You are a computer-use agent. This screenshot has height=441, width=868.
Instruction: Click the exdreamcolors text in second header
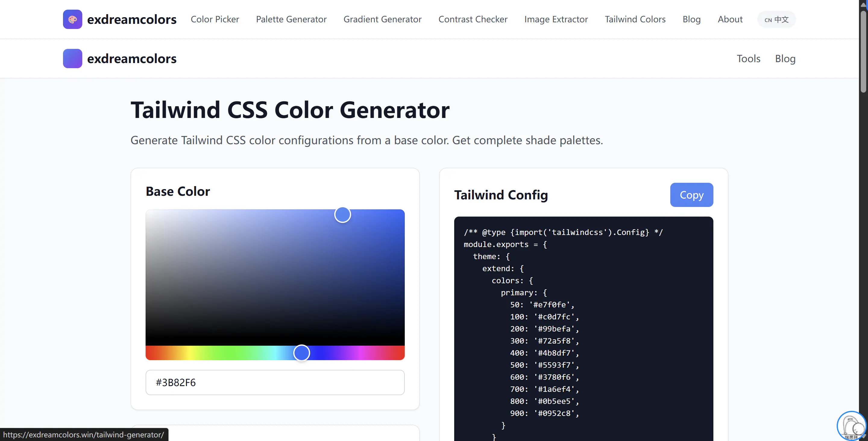click(132, 59)
